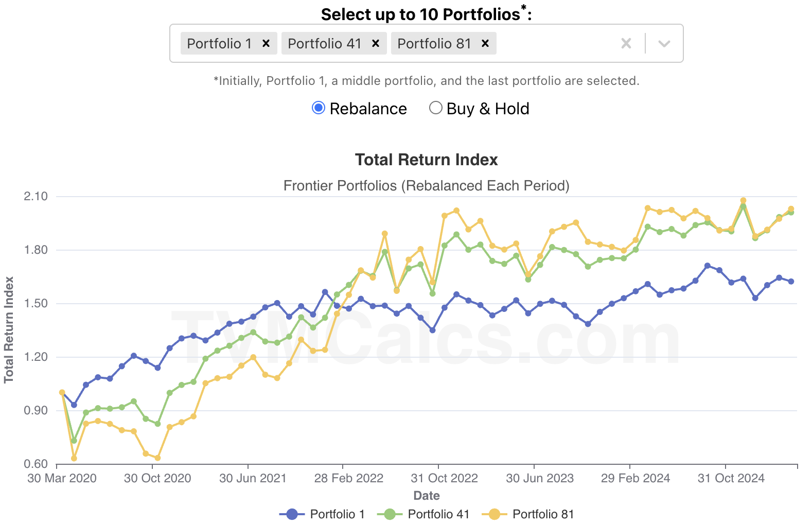Click the "30 Oct 2020" x-axis label
This screenshot has height=525, width=812.
coord(157,478)
